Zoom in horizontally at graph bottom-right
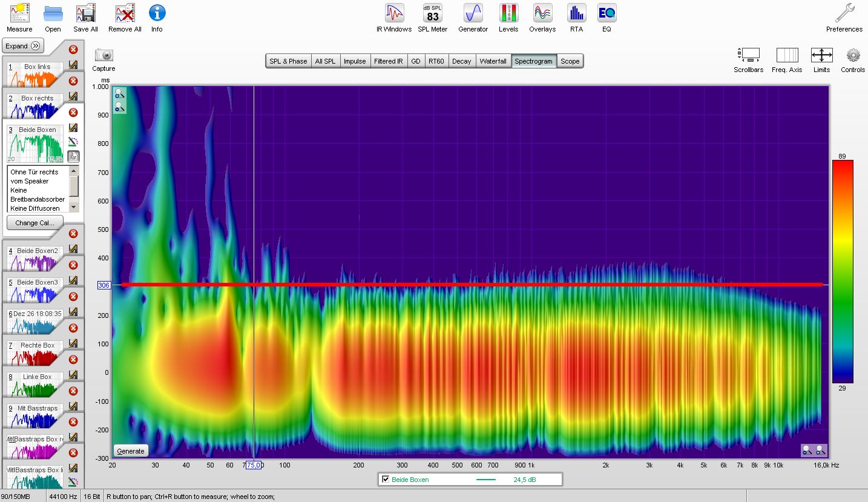 [x=820, y=451]
